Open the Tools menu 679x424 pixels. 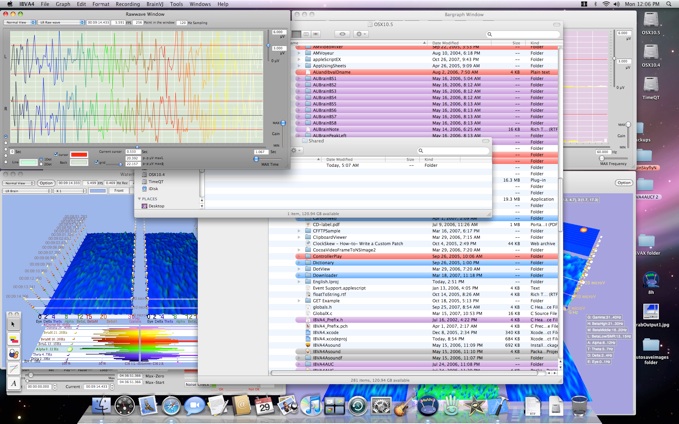[x=176, y=4]
